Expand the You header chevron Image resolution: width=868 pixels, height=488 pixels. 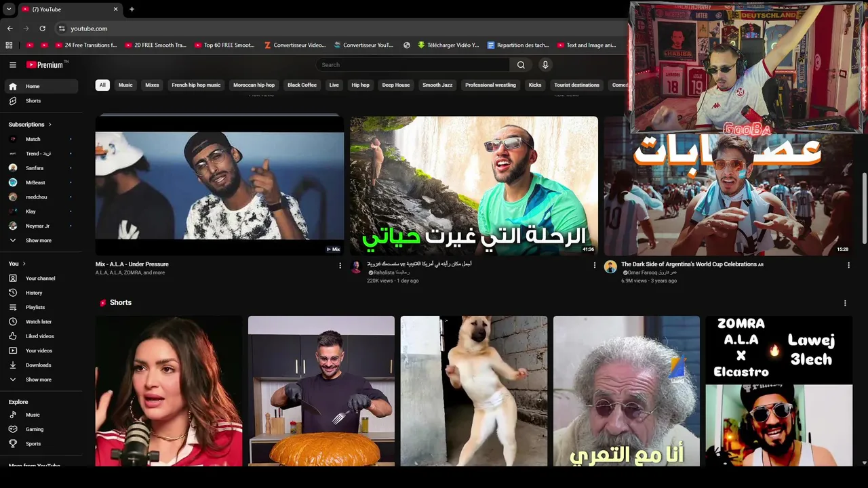coord(24,264)
